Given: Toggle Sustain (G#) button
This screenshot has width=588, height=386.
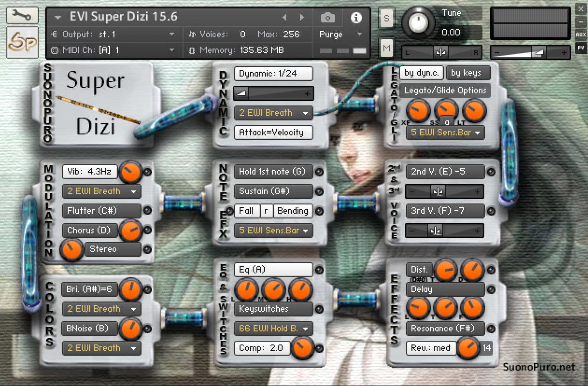Looking at the screenshot, I should 273,191.
